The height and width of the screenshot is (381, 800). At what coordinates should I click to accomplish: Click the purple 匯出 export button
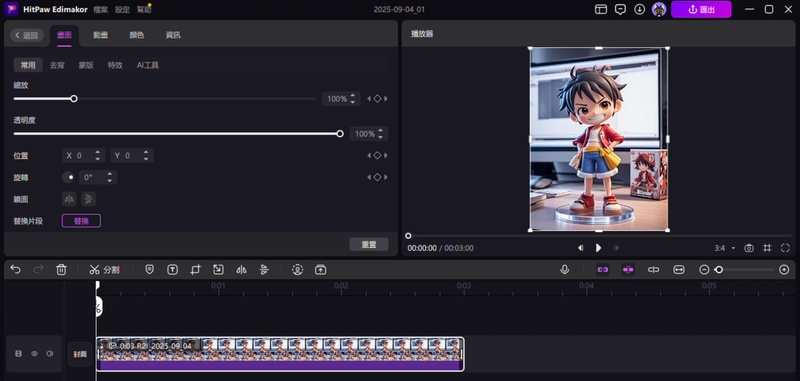[x=701, y=9]
